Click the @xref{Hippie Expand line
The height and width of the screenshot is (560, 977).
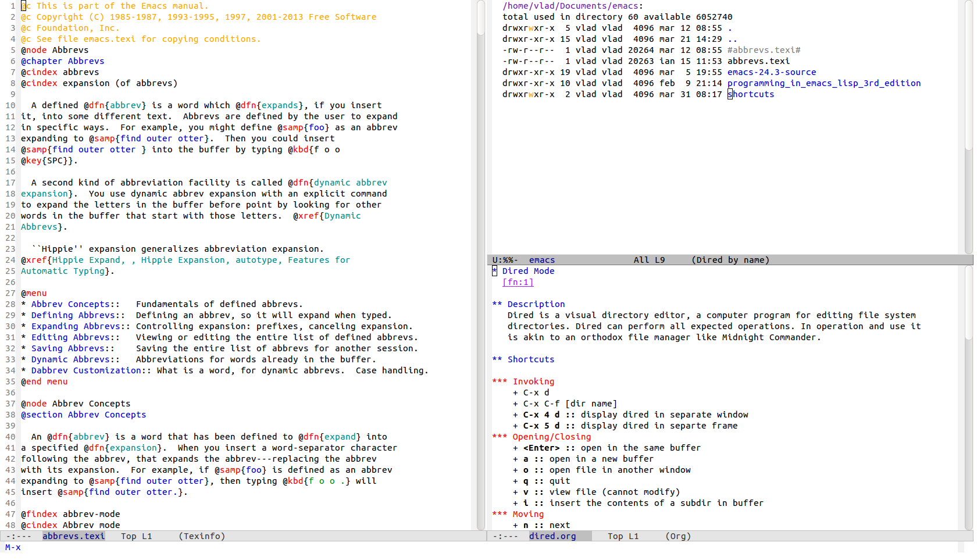coord(186,260)
